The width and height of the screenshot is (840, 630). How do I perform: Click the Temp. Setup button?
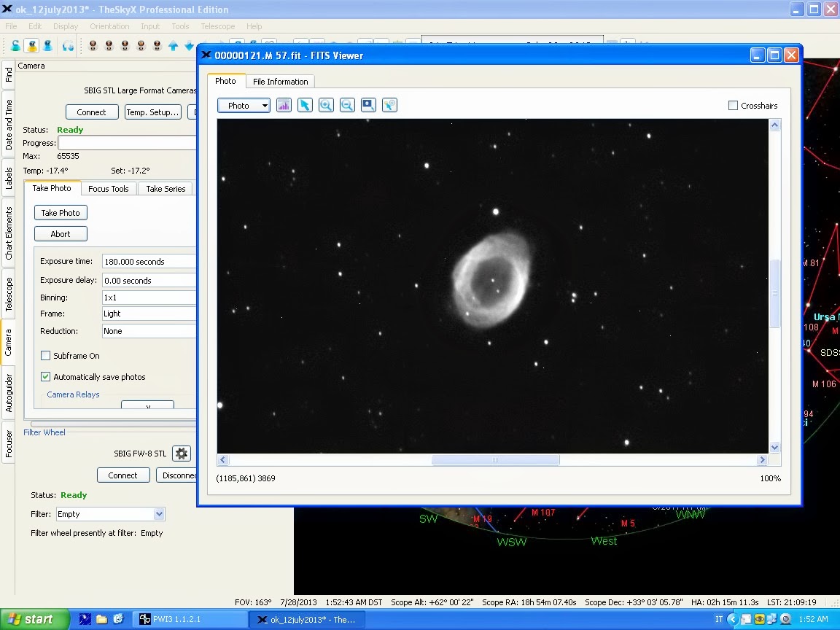tap(152, 112)
